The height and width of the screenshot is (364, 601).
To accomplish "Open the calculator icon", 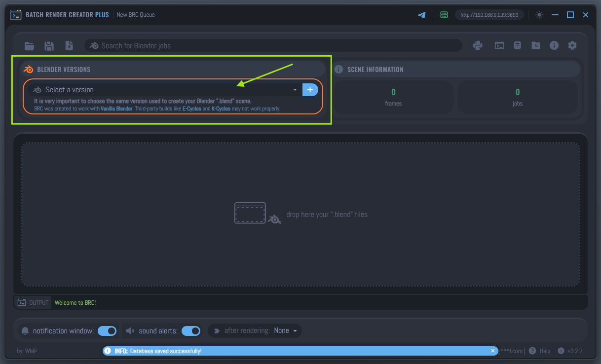I will [x=518, y=45].
